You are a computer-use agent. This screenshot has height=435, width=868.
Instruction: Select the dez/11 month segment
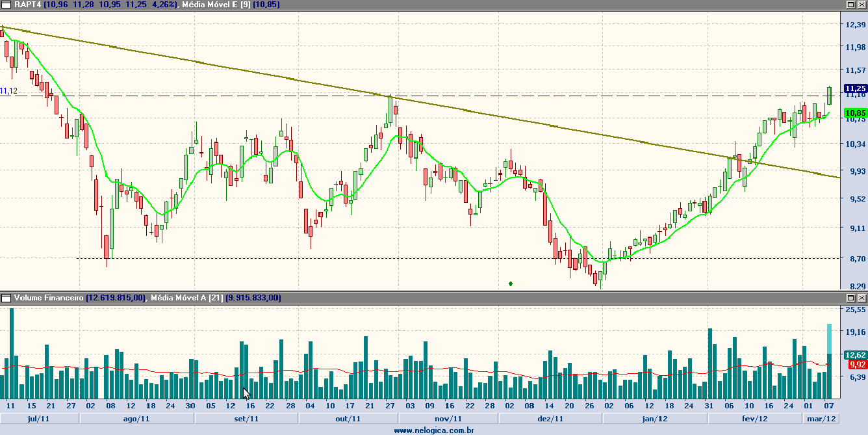[x=550, y=419]
